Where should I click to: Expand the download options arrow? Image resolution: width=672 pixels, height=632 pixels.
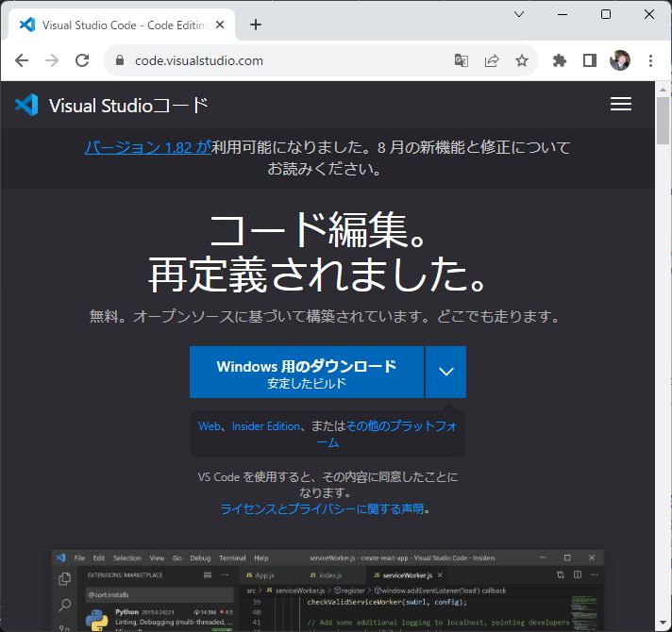click(x=445, y=372)
